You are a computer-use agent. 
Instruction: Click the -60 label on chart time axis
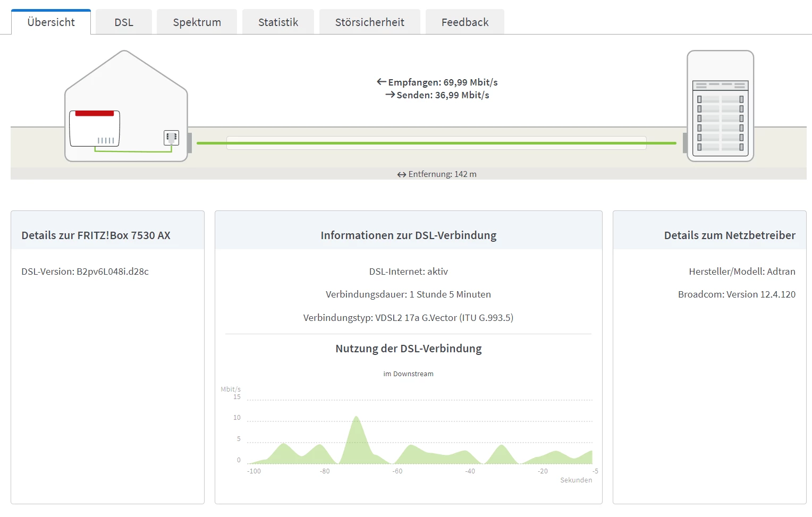[397, 471]
